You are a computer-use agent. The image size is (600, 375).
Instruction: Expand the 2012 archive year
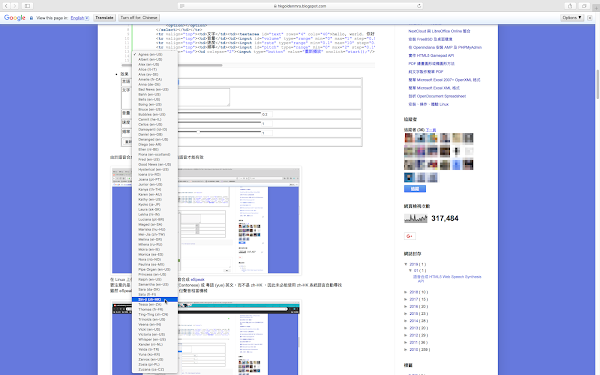pos(406,335)
